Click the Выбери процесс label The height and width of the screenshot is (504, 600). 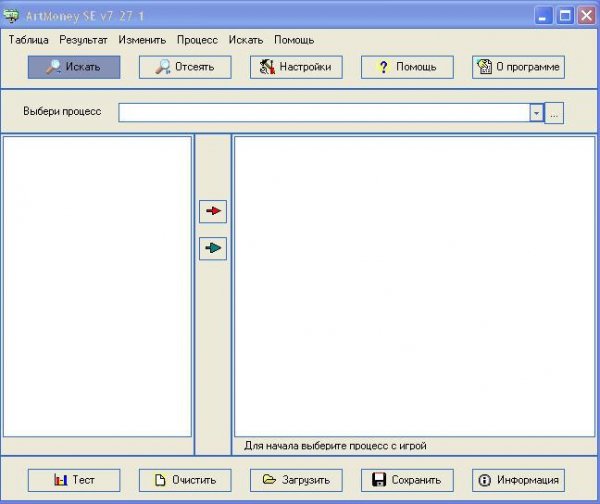click(62, 111)
